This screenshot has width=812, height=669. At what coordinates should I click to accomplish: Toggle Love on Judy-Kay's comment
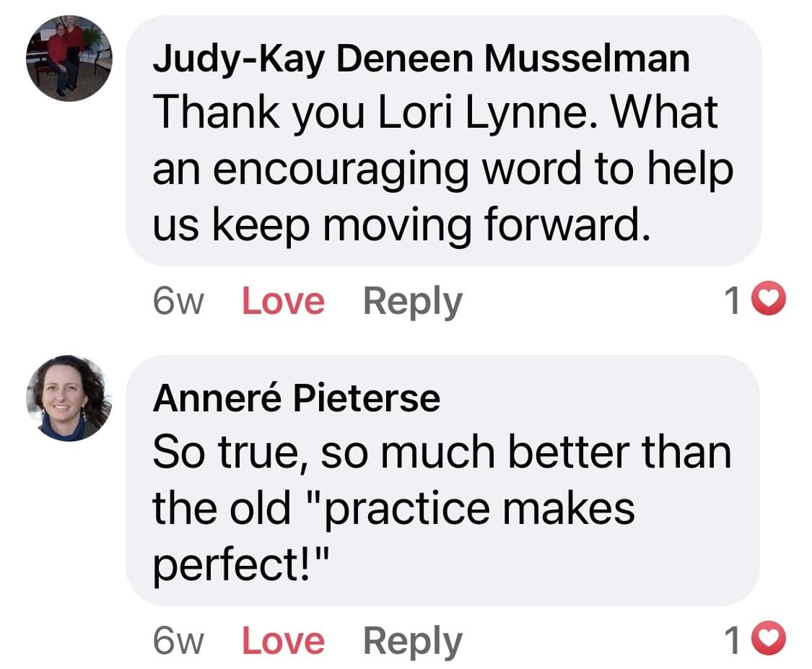(283, 301)
